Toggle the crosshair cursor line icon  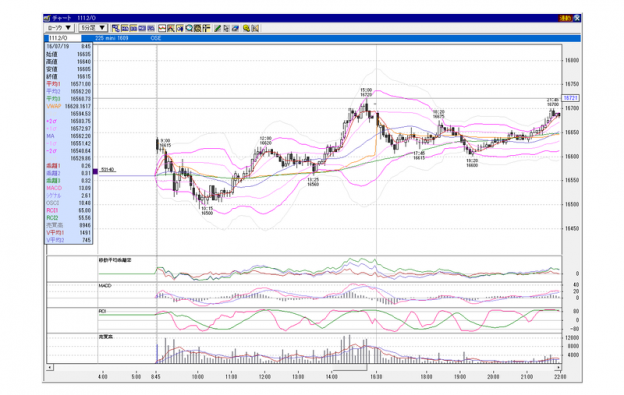click(206, 28)
